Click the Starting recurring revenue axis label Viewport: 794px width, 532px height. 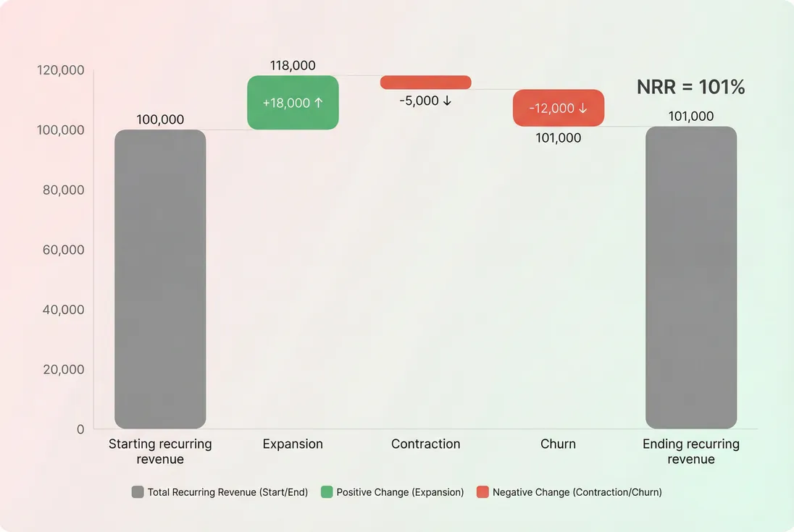pyautogui.click(x=160, y=451)
